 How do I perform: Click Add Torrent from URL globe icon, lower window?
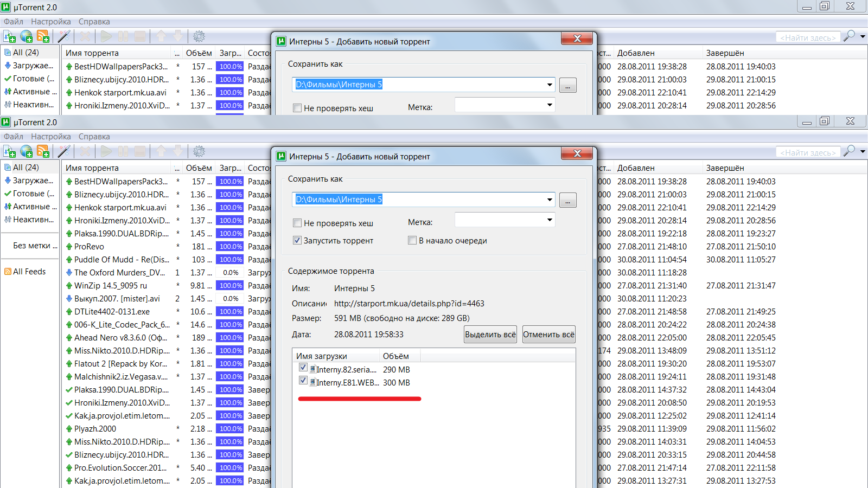click(26, 151)
